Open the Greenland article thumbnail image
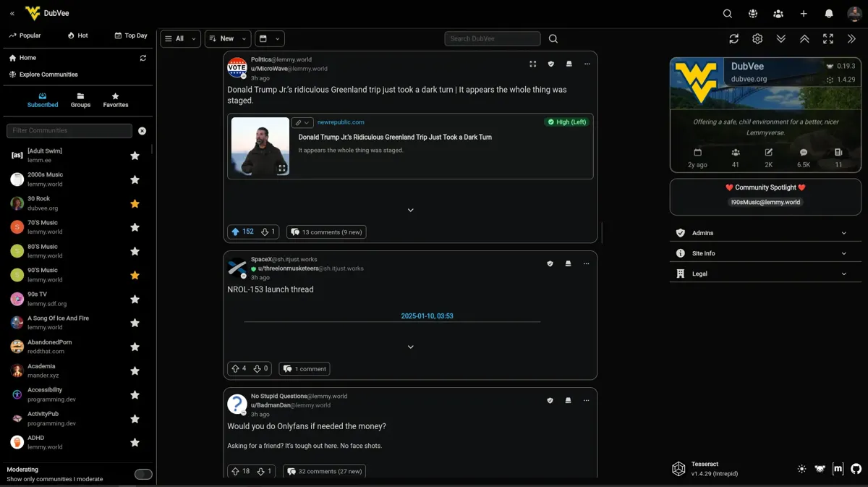 click(x=260, y=147)
